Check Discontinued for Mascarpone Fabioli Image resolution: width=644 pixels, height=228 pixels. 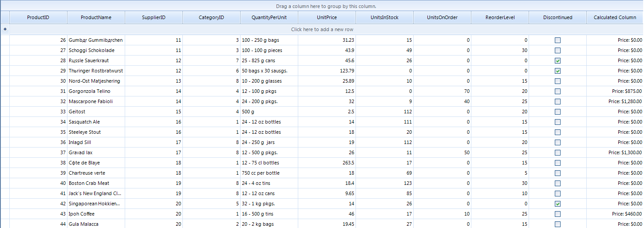(x=557, y=101)
